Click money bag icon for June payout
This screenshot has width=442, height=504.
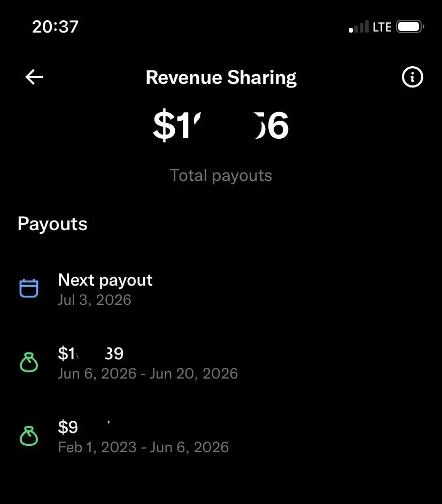pyautogui.click(x=29, y=363)
